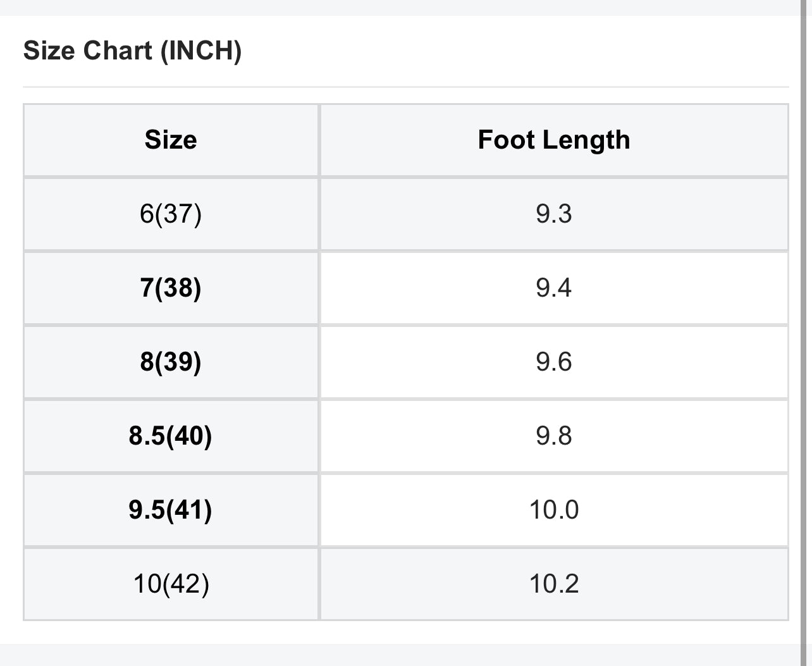The image size is (812, 666).
Task: Click the 9.8 foot length value
Action: coord(554,436)
